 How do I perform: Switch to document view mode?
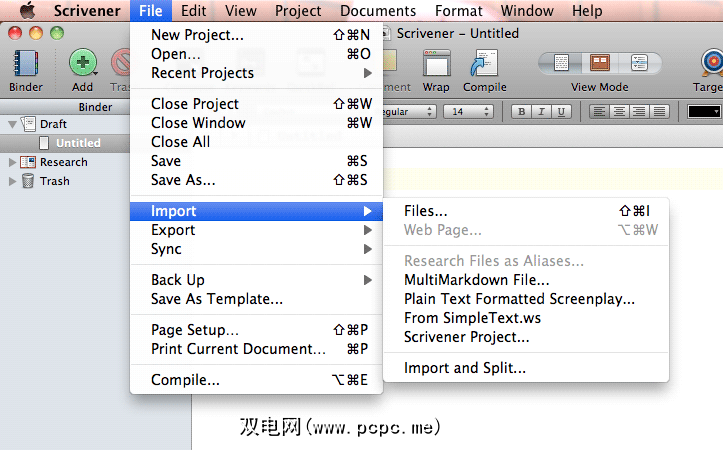pyautogui.click(x=561, y=63)
